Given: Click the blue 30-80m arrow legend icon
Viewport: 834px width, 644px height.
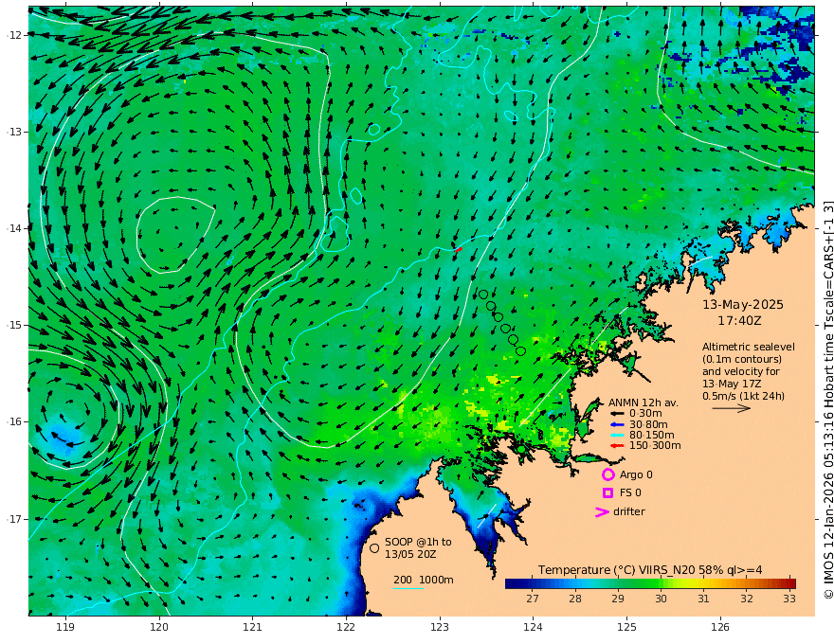Looking at the screenshot, I should [x=617, y=424].
